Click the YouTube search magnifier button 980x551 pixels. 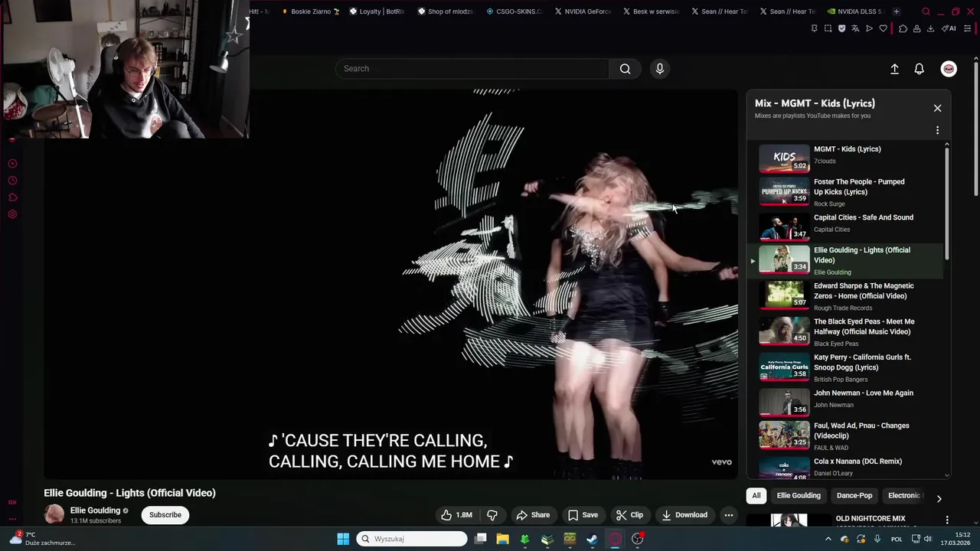[626, 69]
